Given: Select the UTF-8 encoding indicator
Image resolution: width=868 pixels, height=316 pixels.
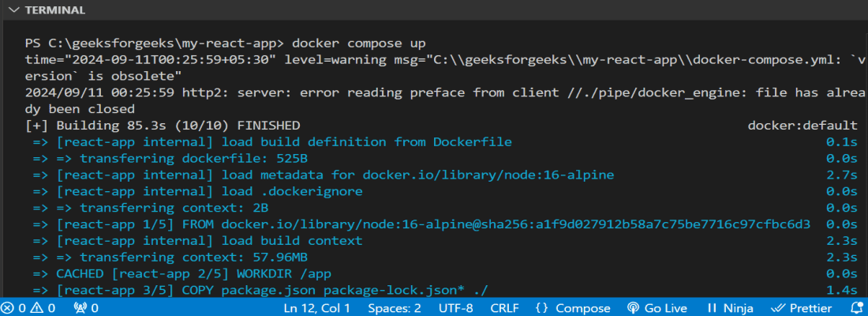Looking at the screenshot, I should pyautogui.click(x=455, y=308).
